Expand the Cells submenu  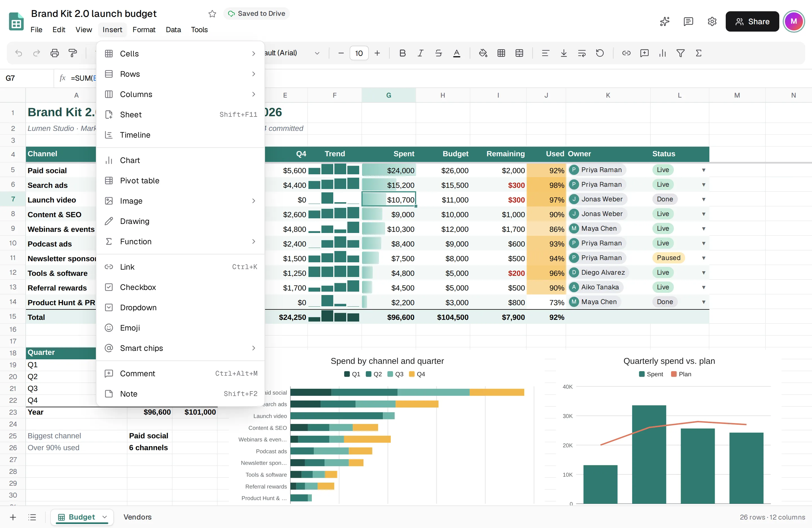pyautogui.click(x=180, y=54)
